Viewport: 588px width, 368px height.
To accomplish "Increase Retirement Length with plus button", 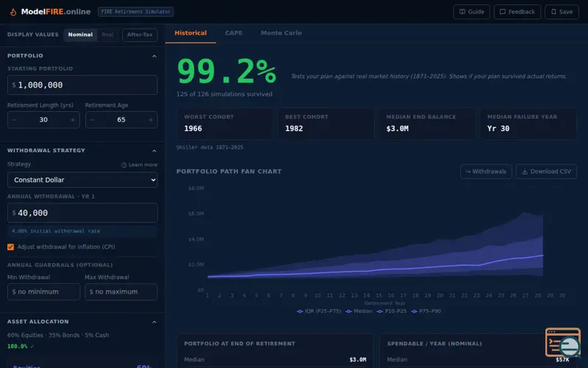I will tap(73, 120).
